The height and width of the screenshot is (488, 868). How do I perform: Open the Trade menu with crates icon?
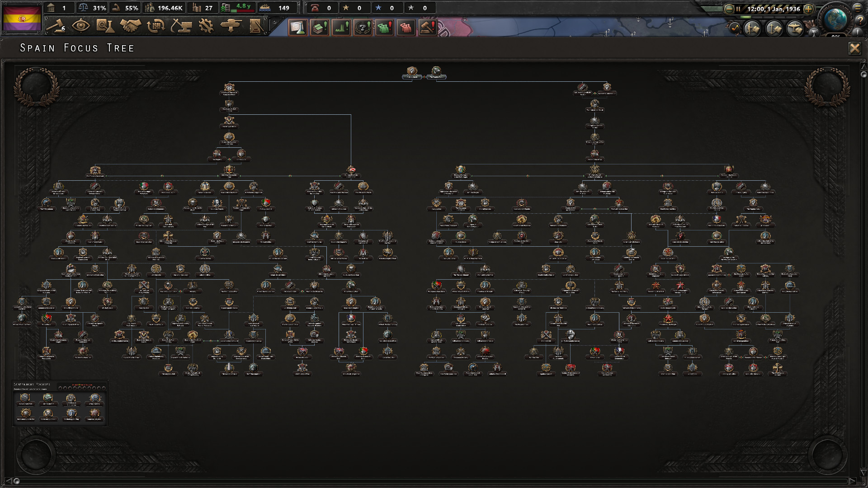[156, 26]
